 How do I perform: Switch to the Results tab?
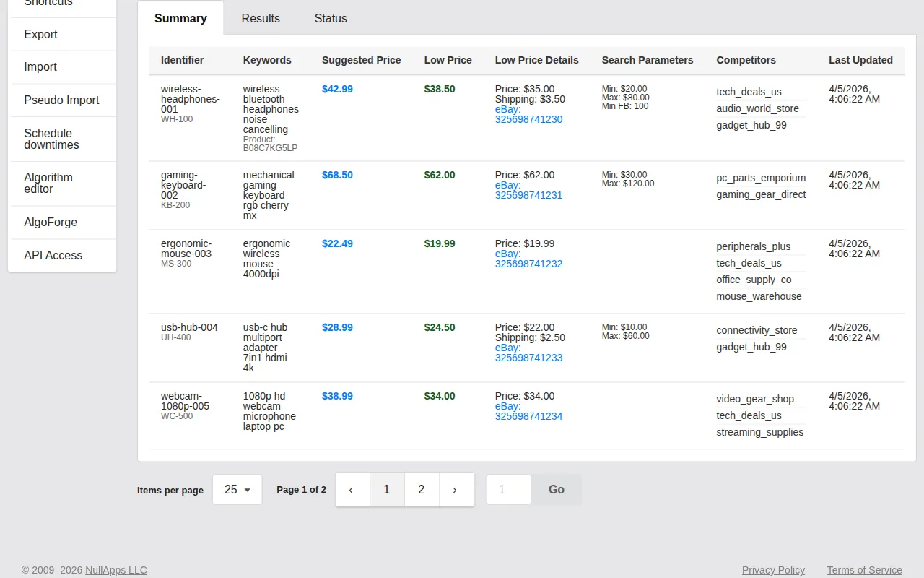[x=261, y=18]
